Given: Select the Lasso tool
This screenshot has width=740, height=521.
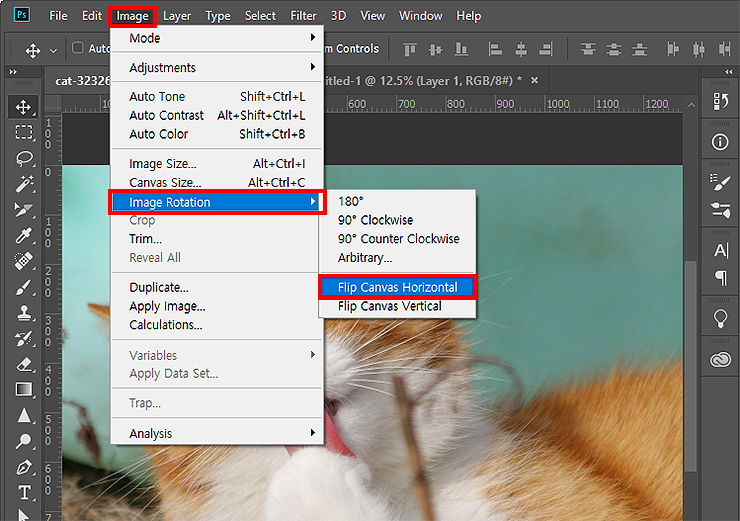Looking at the screenshot, I should coord(23,159).
